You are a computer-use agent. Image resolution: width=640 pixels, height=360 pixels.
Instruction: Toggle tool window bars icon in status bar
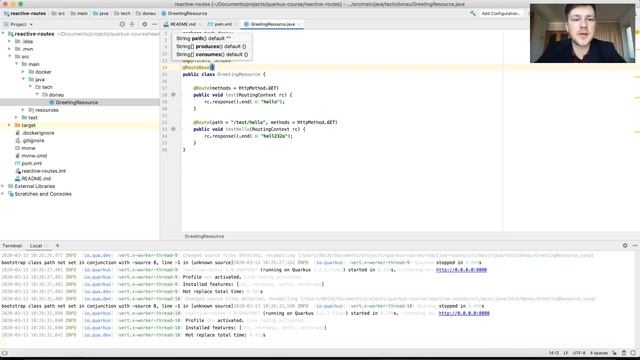click(4, 353)
